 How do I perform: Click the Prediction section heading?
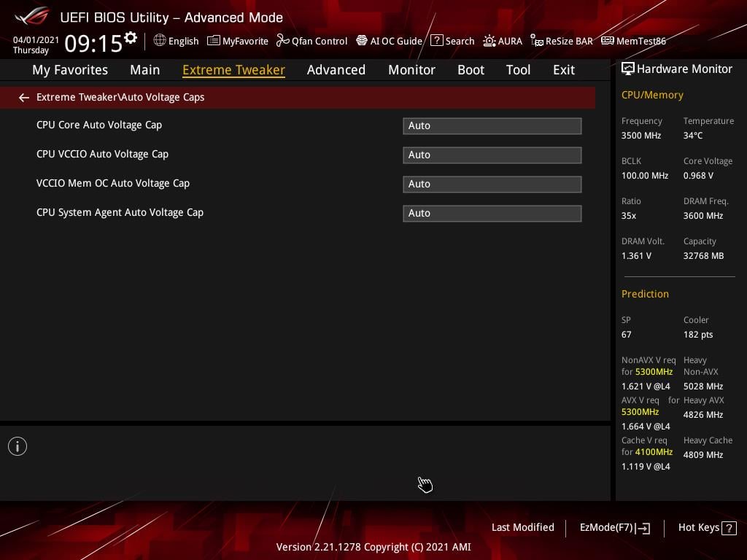(645, 294)
